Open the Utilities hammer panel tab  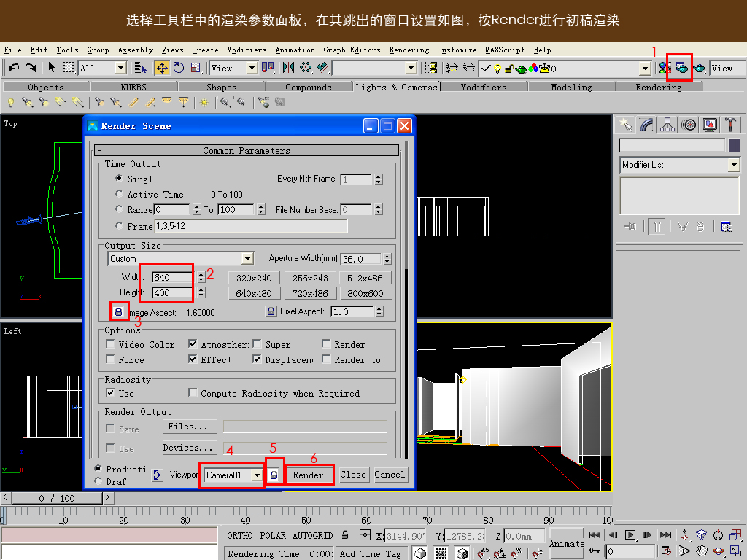[x=730, y=125]
